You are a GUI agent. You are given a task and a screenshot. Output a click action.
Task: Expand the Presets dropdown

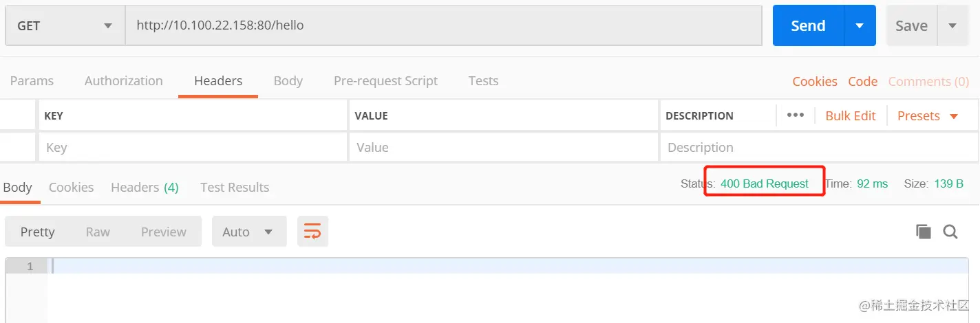927,116
